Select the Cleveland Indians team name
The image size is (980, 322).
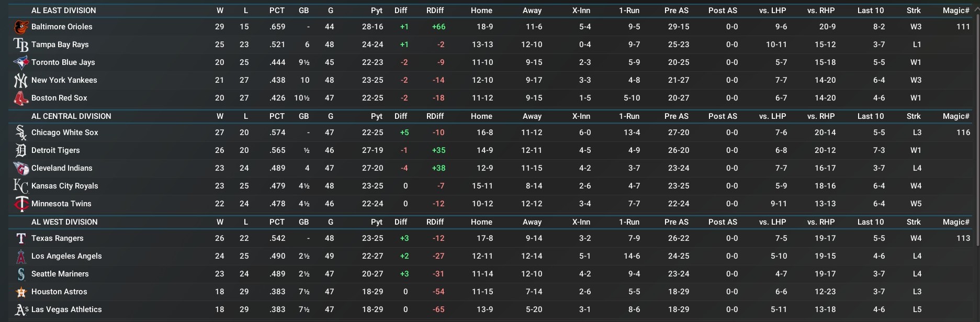(62, 168)
